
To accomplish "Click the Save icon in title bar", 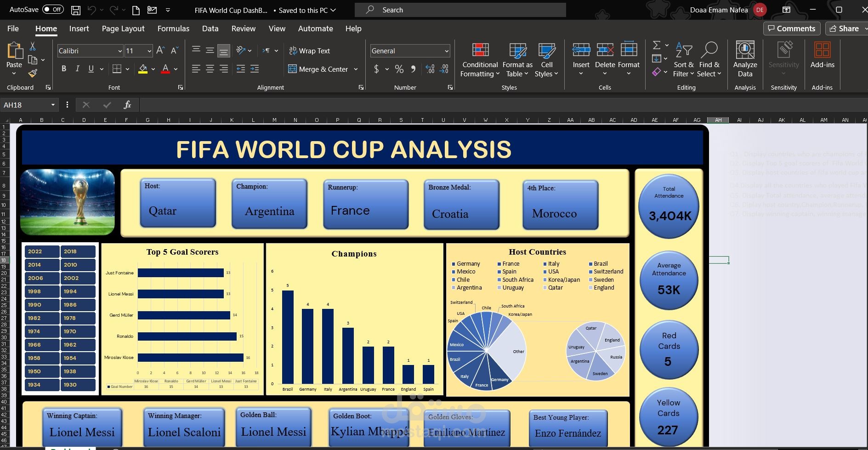I will [x=76, y=10].
